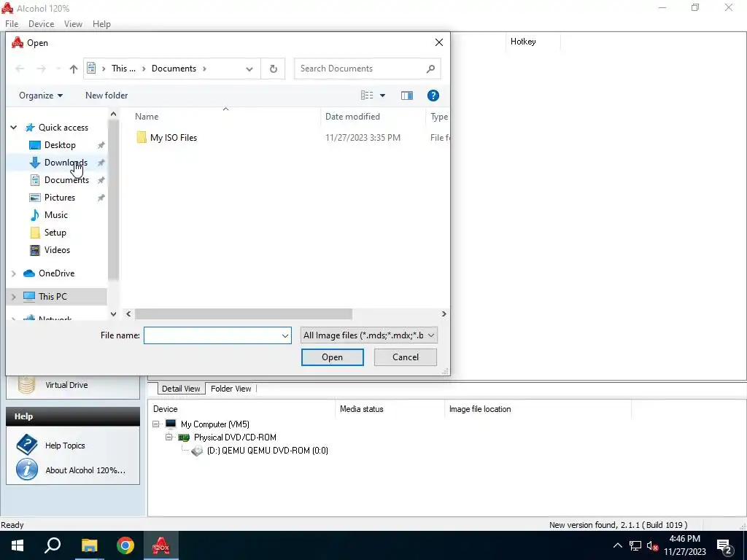Refresh the Documents folder listing
The height and width of the screenshot is (560, 747).
tap(274, 69)
